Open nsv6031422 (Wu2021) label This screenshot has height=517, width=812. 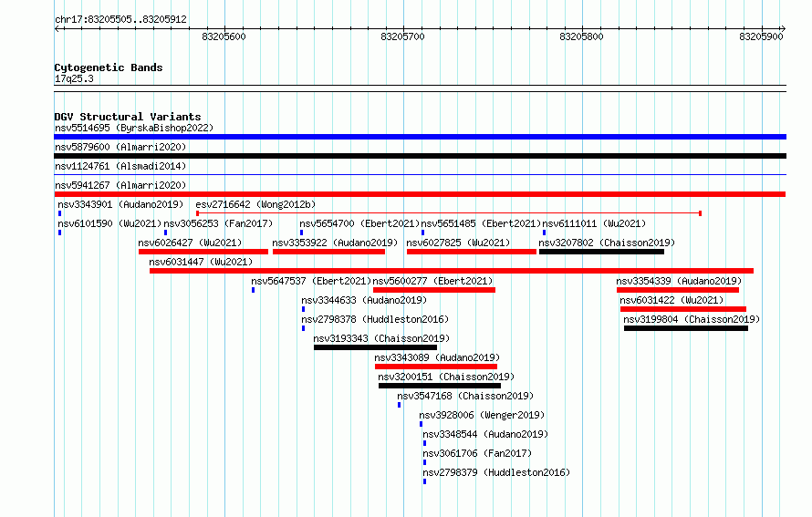671,300
